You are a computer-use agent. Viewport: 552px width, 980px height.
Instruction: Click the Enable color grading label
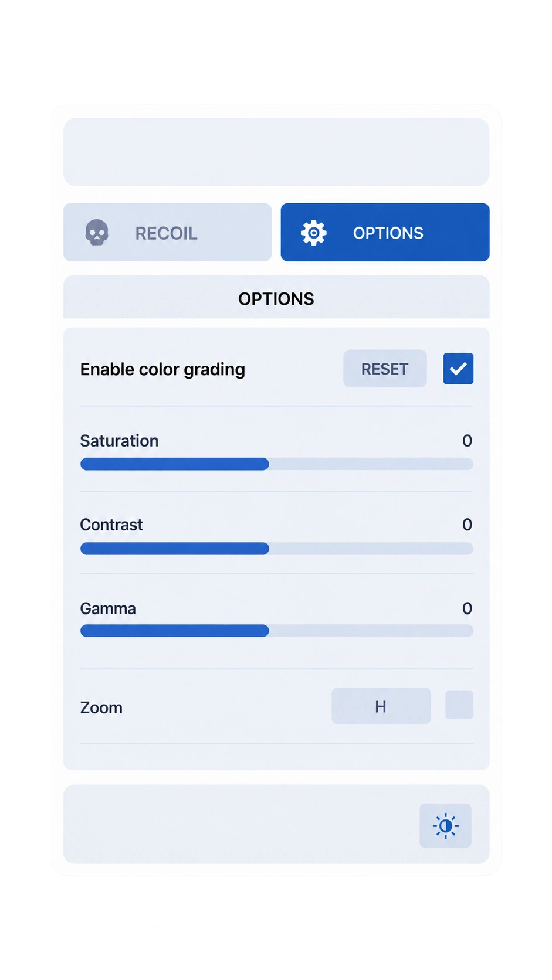(162, 369)
